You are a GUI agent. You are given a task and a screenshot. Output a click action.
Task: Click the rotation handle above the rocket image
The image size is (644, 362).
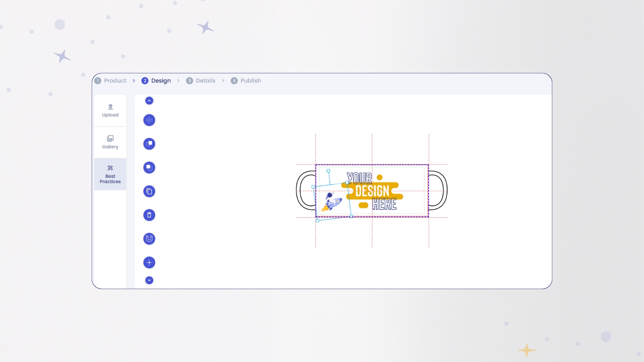point(328,171)
